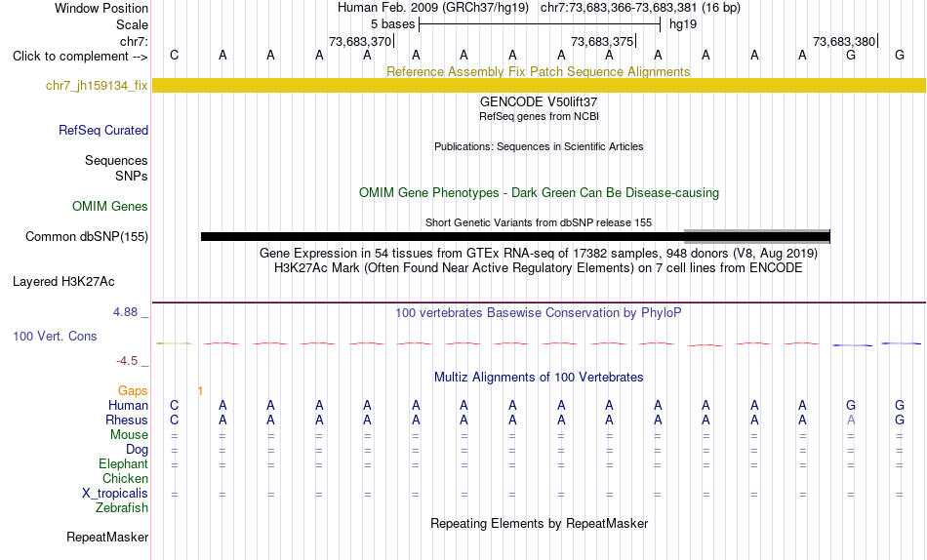
Task: Select the X_tropicalis species row label
Action: click(x=115, y=494)
